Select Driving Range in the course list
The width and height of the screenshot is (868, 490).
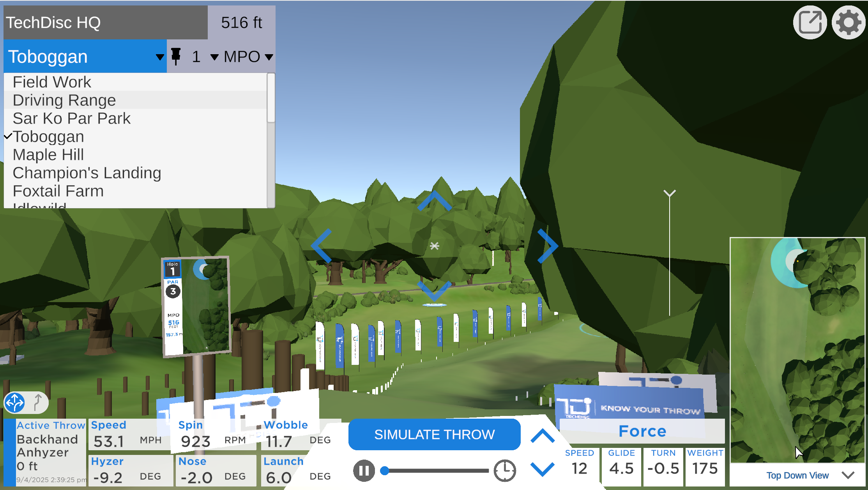point(64,100)
